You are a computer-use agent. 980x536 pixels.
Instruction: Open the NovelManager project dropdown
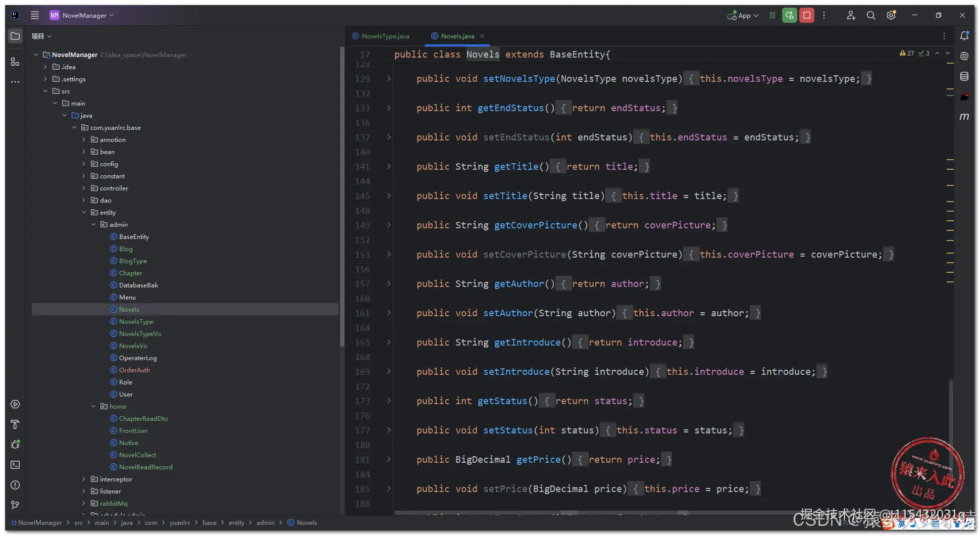(82, 15)
